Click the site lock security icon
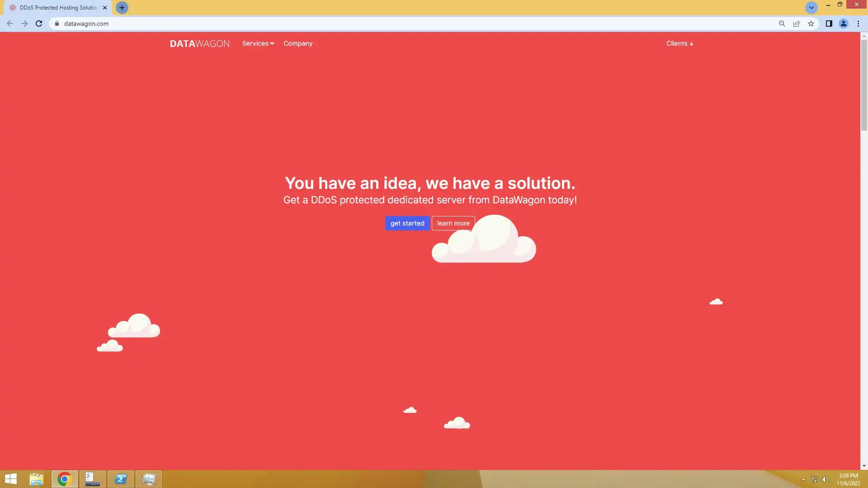This screenshot has height=488, width=868. tap(57, 23)
